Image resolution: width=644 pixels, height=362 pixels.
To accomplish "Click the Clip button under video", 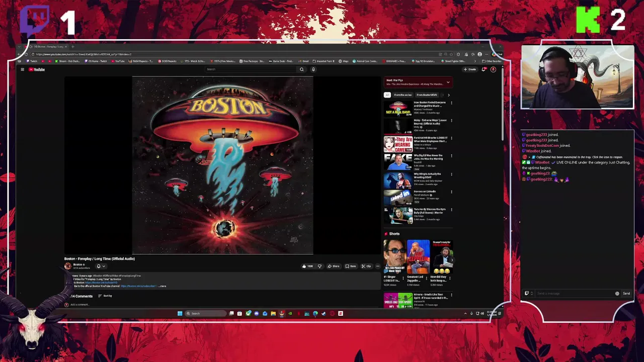I will point(366,266).
